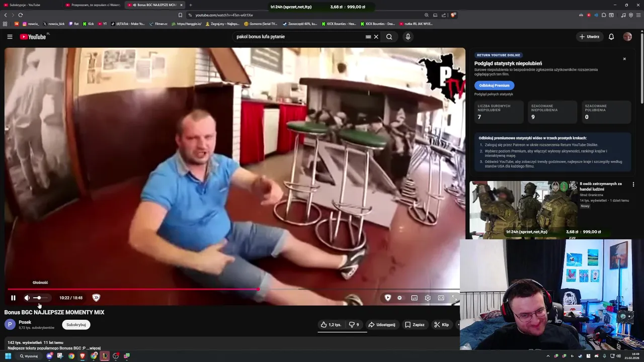Open the Brave Shields lion icon
Screen dimensions: 644x362
[453, 15]
